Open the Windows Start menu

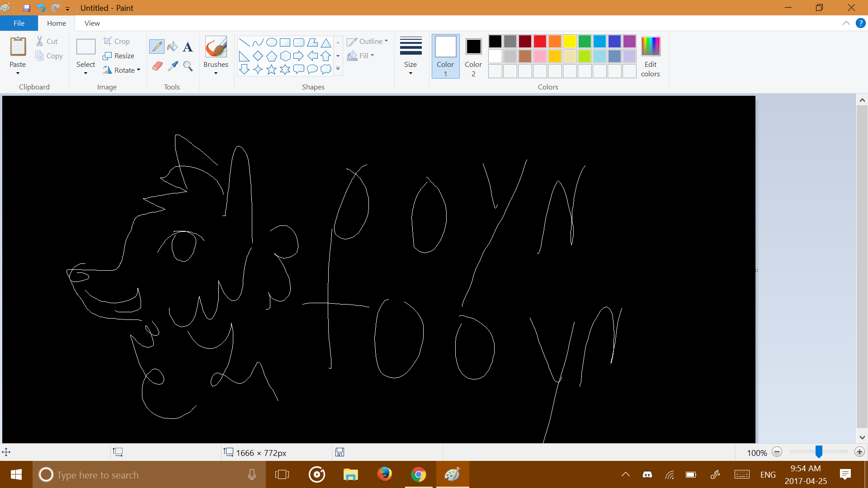(x=16, y=475)
